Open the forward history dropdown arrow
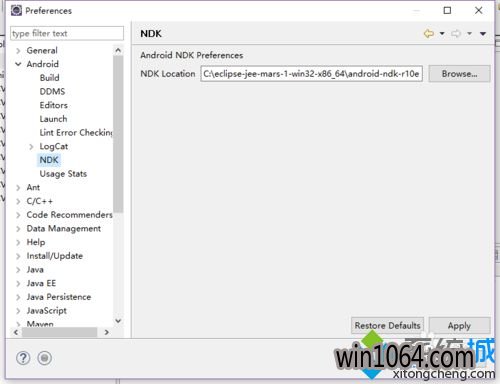The image size is (500, 384). pos(469,33)
